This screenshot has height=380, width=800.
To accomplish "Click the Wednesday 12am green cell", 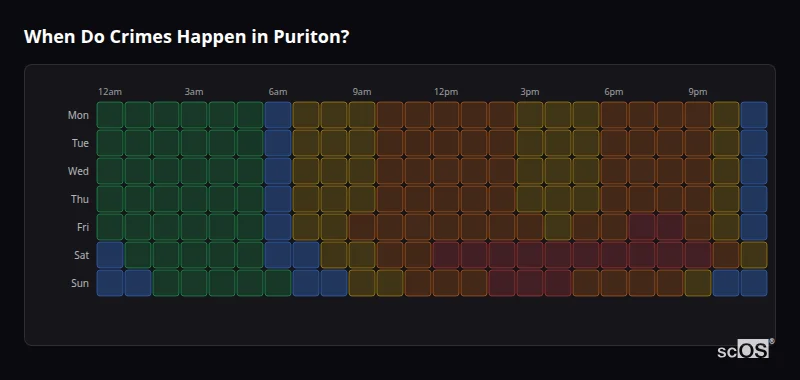I will point(110,171).
